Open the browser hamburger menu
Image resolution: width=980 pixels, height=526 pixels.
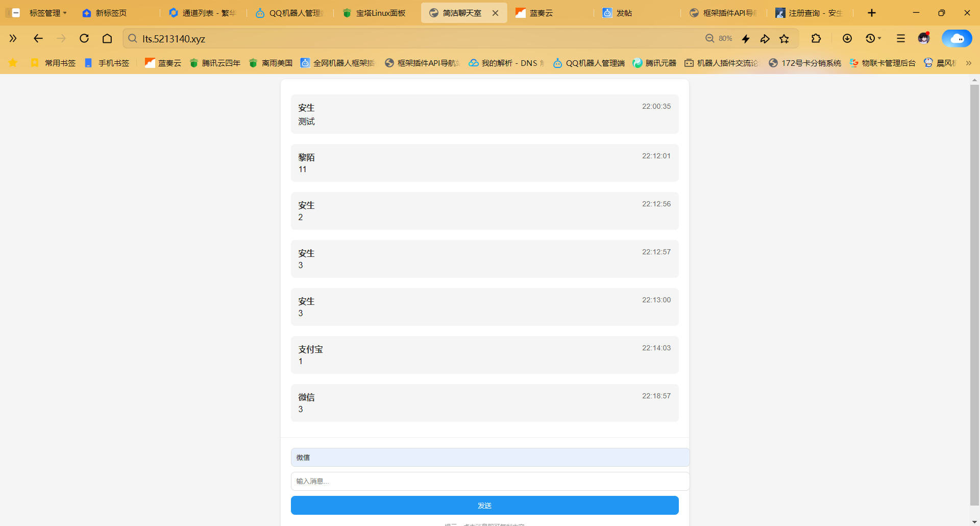(900, 38)
